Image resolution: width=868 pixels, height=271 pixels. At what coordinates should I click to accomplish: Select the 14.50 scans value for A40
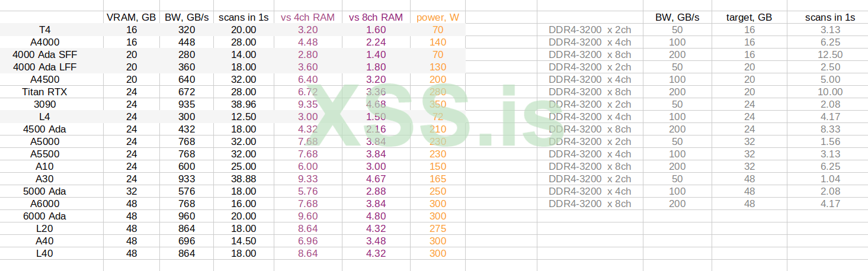tap(243, 241)
